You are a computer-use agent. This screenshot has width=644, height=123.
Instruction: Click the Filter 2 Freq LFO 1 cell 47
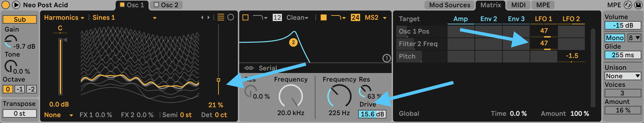544,44
